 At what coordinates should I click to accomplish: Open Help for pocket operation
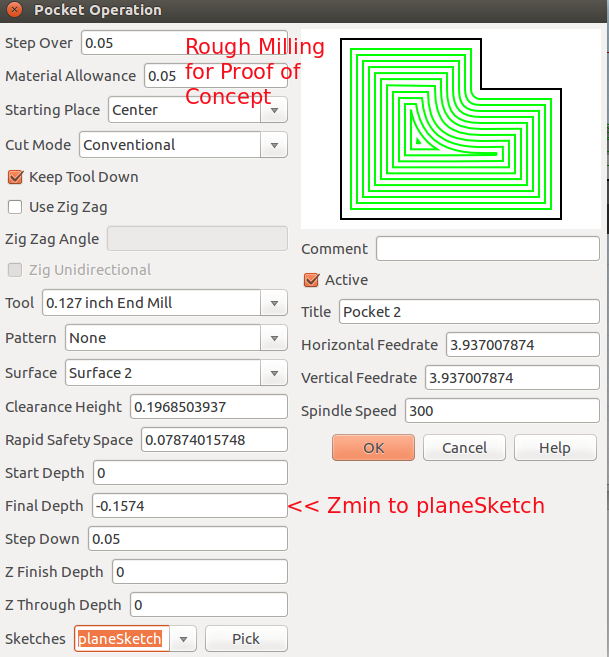click(554, 448)
